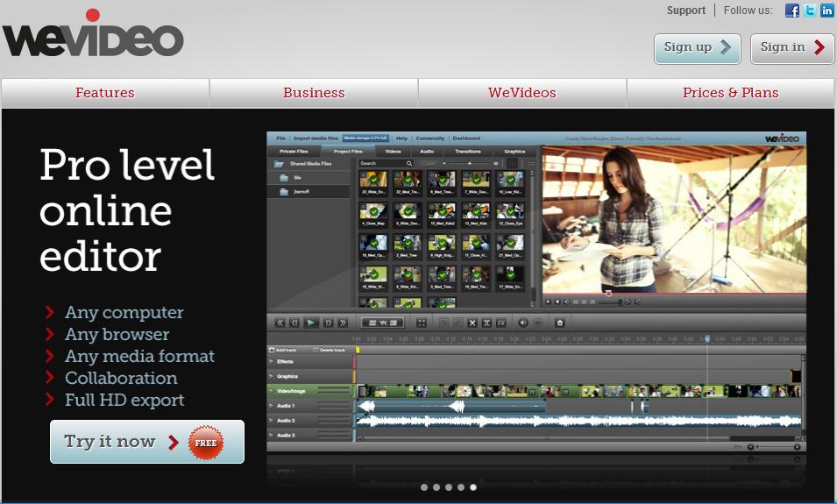Open the LinkedIn follow icon
The width and height of the screenshot is (837, 504).
pos(826,11)
